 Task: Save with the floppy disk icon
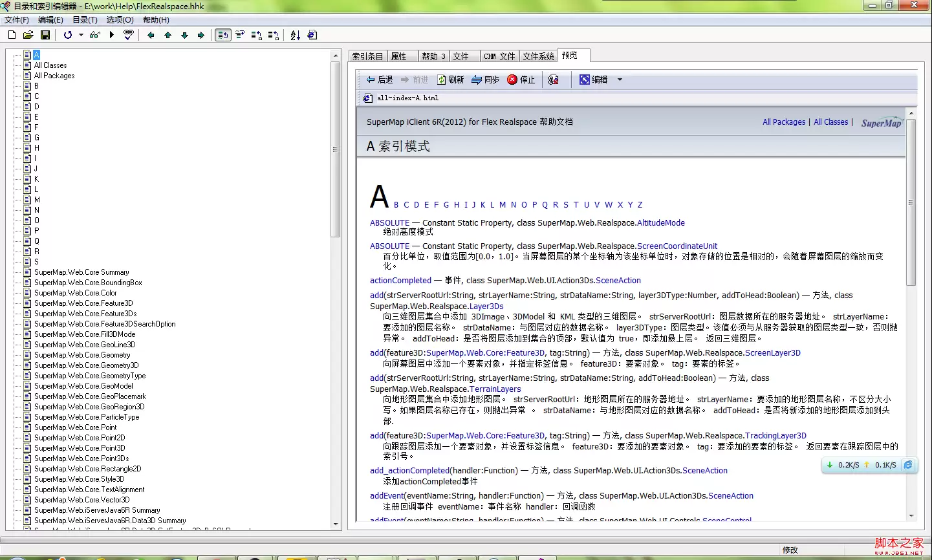[45, 35]
